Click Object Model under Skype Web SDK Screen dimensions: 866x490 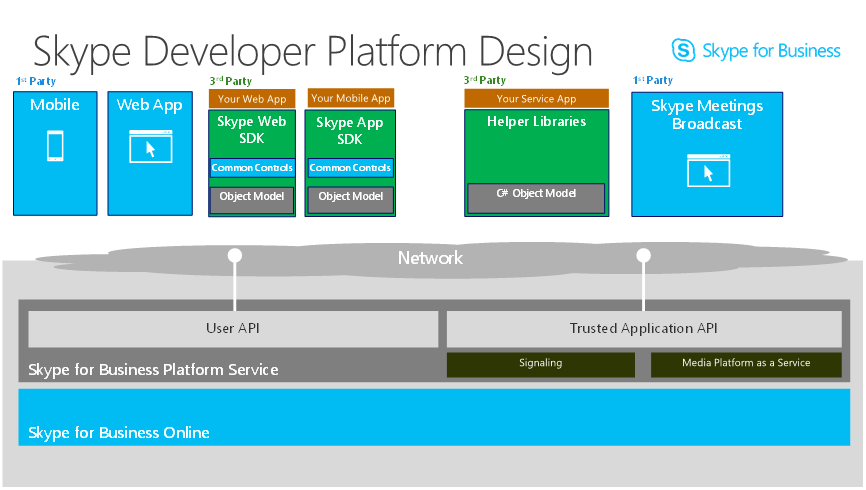252,199
